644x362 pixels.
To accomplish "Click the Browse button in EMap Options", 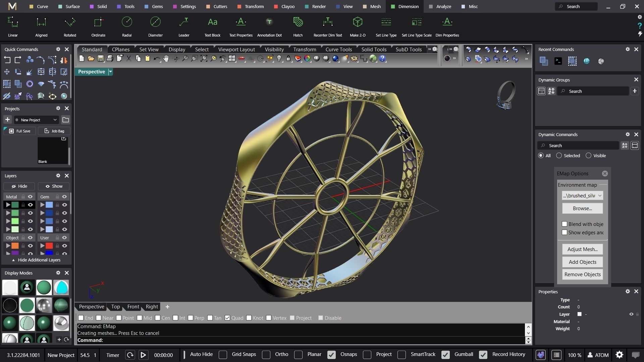I will pos(582,208).
